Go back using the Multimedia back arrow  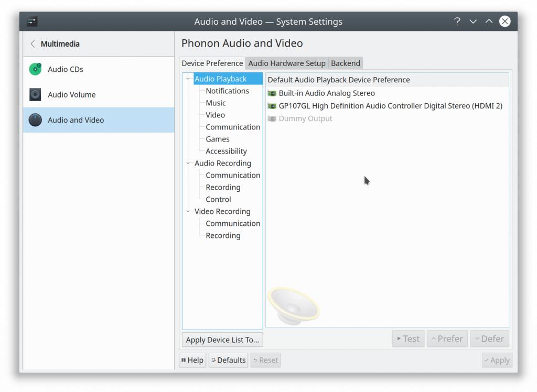[33, 44]
